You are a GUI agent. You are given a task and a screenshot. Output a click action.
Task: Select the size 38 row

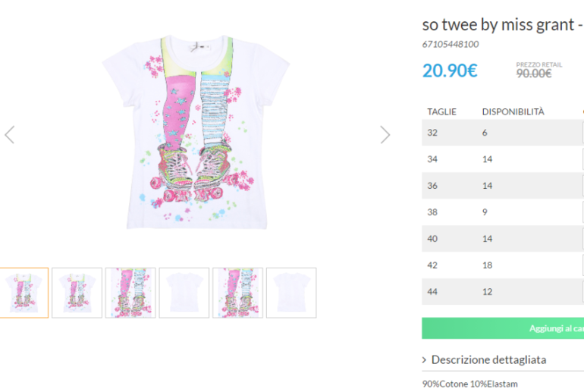503,212
